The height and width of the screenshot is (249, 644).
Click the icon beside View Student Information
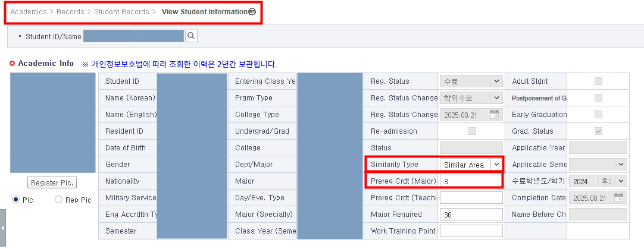coord(252,12)
